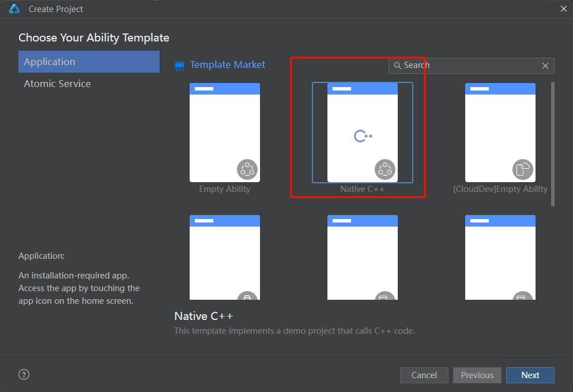Image resolution: width=573 pixels, height=392 pixels.
Task: Choose the Empty Ability template label
Action: (225, 189)
